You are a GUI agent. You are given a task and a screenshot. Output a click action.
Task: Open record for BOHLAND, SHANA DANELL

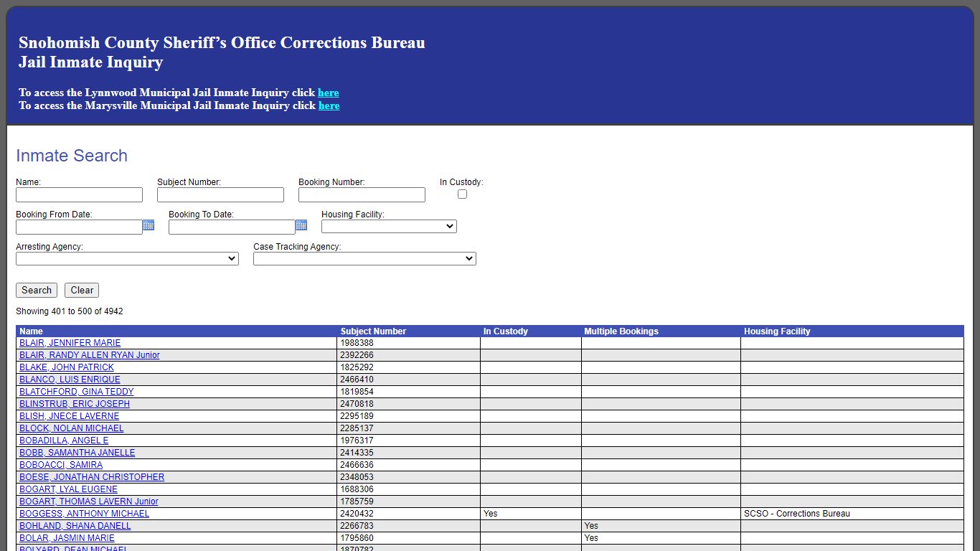(75, 526)
